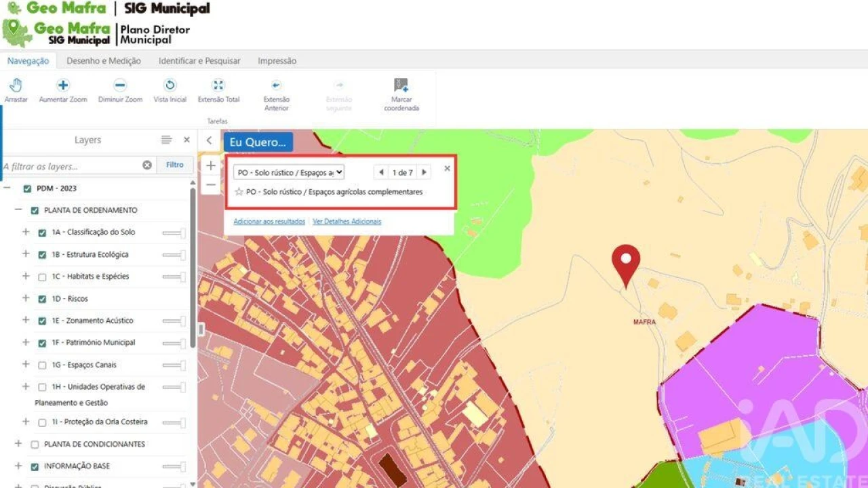Open the PO - Solo rústico results dropdown
This screenshot has height=488, width=868.
(289, 173)
